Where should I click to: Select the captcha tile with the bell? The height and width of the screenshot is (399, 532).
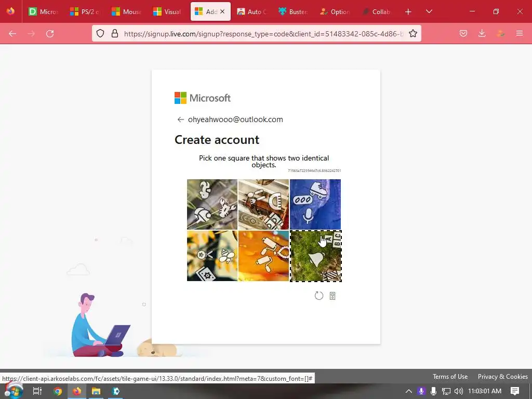315,256
